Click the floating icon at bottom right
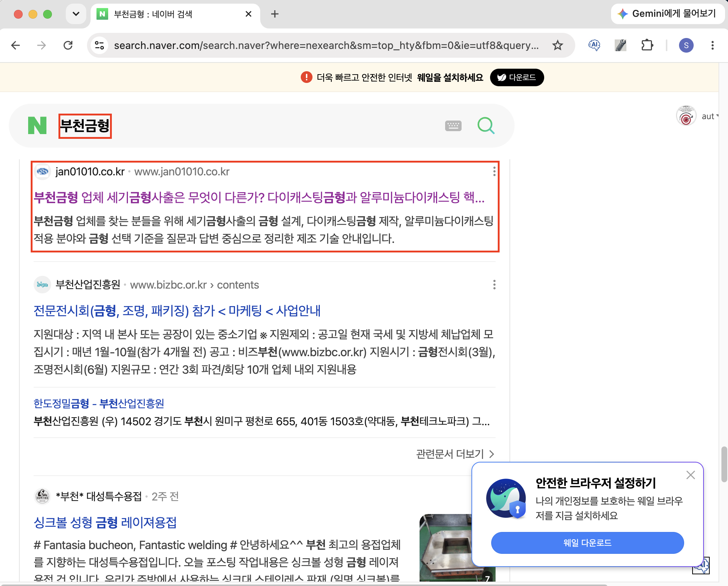This screenshot has height=586, width=728. point(701,566)
